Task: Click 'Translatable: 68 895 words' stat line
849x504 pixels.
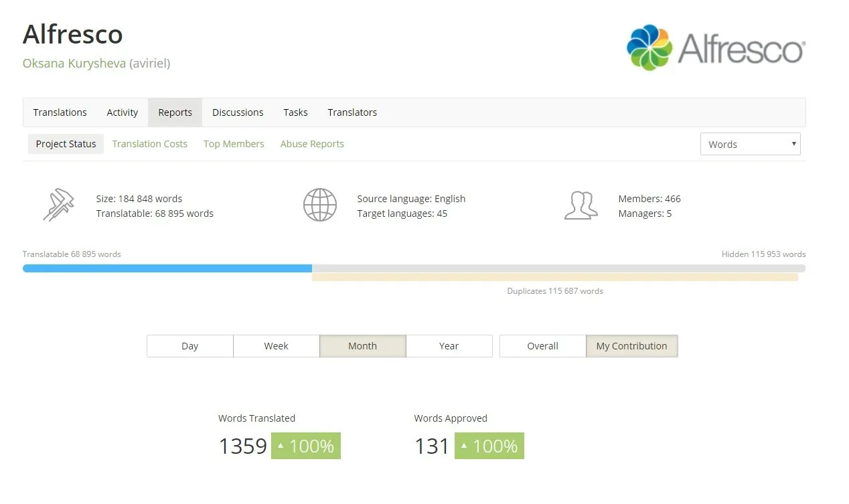Action: (155, 214)
